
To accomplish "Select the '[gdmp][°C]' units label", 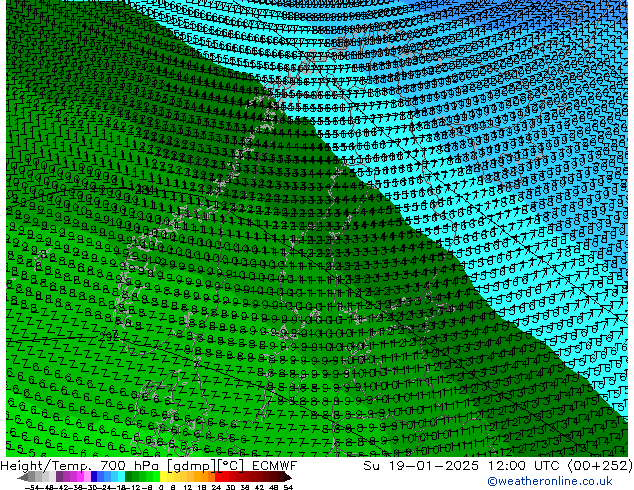I will [x=206, y=466].
